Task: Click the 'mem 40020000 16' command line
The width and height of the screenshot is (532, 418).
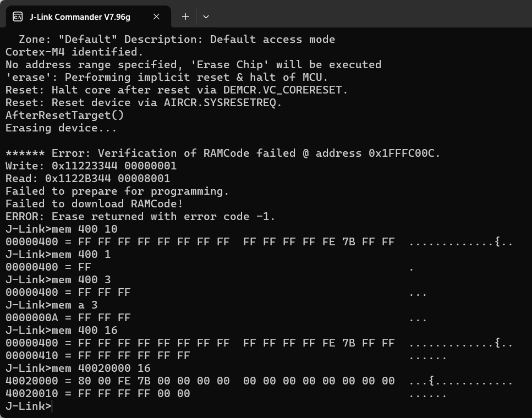Action: pyautogui.click(x=78, y=368)
